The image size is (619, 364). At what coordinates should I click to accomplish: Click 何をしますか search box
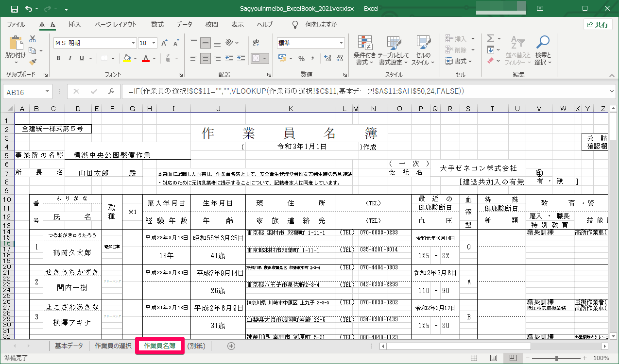(321, 24)
